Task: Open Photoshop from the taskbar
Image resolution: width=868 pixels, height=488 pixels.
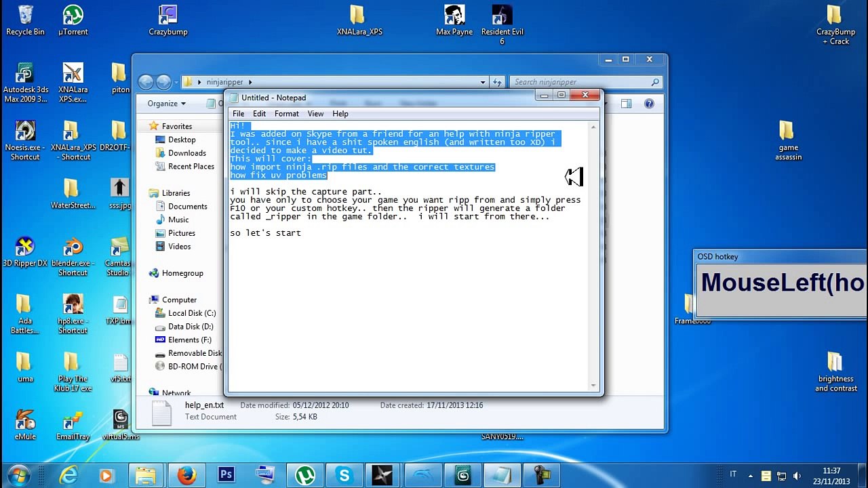Action: coord(226,476)
